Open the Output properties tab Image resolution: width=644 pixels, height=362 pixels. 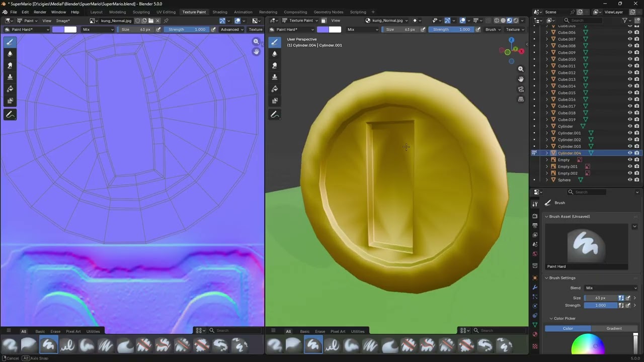[x=535, y=226]
